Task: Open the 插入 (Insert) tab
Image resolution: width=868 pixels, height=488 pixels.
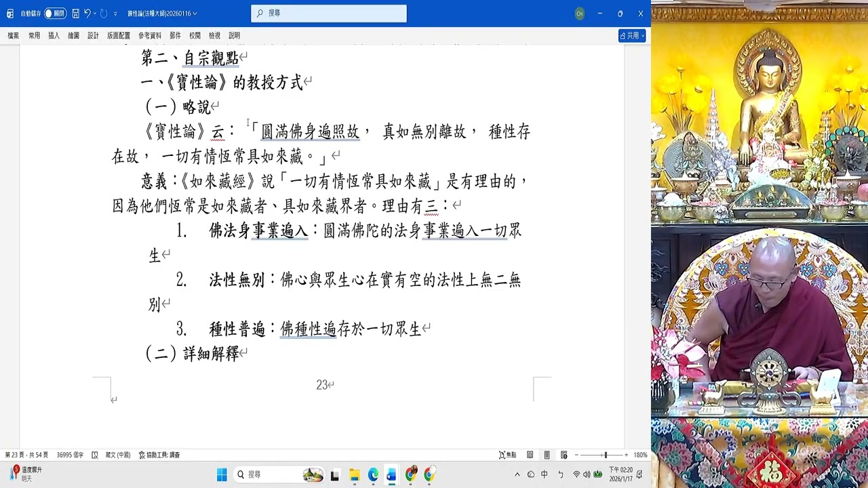Action: click(x=54, y=35)
